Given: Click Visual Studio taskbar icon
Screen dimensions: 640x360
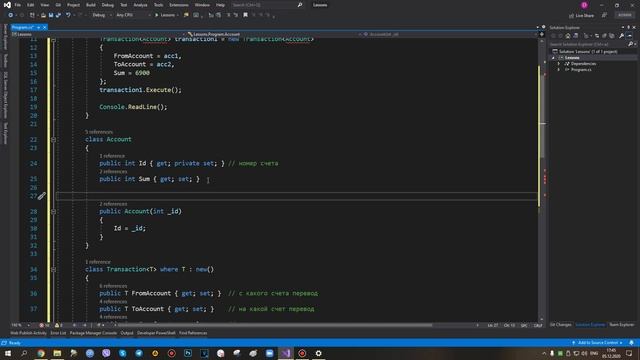Looking at the screenshot, I should (286, 353).
